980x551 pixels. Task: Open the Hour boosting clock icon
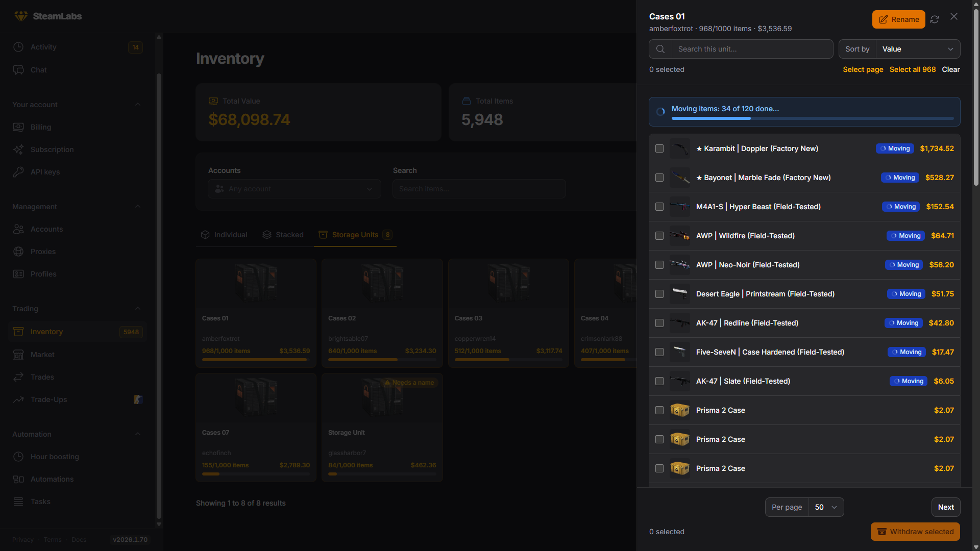18,457
